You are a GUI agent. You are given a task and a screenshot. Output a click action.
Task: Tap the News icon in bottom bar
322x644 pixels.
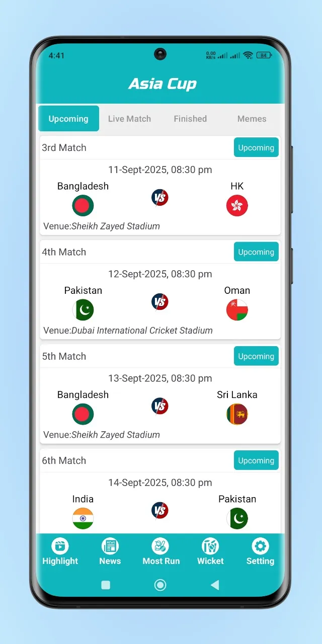(x=110, y=546)
